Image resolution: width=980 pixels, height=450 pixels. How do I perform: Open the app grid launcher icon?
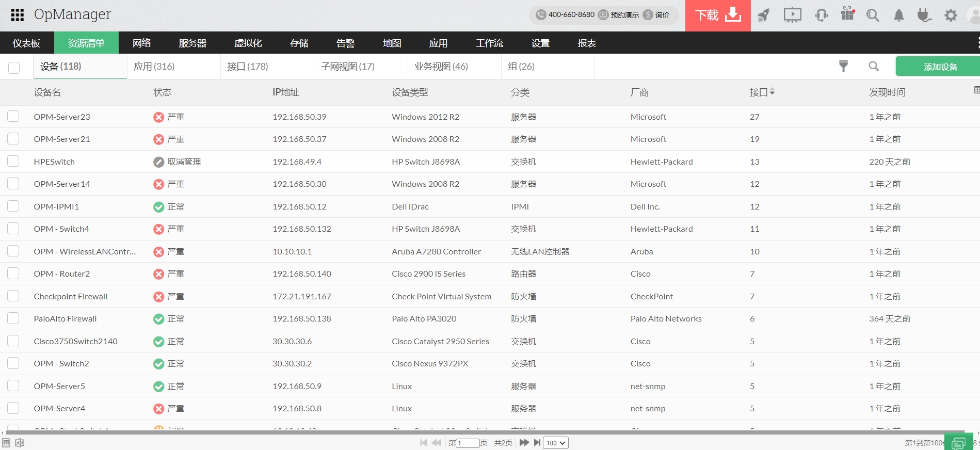point(18,15)
